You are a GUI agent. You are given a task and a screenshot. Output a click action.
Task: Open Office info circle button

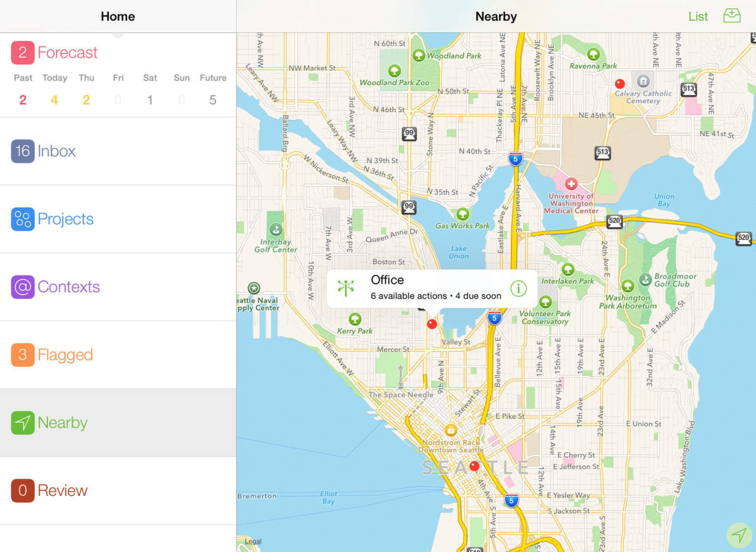pos(518,288)
